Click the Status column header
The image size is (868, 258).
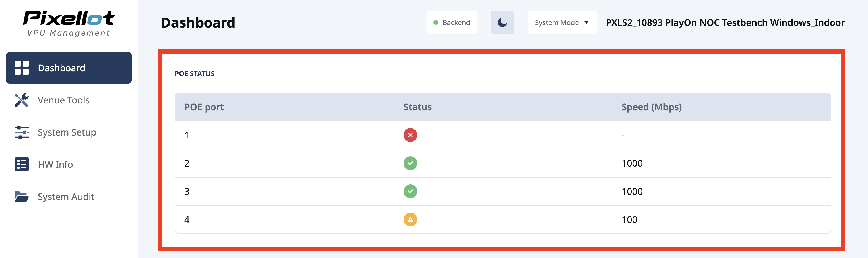pyautogui.click(x=417, y=107)
